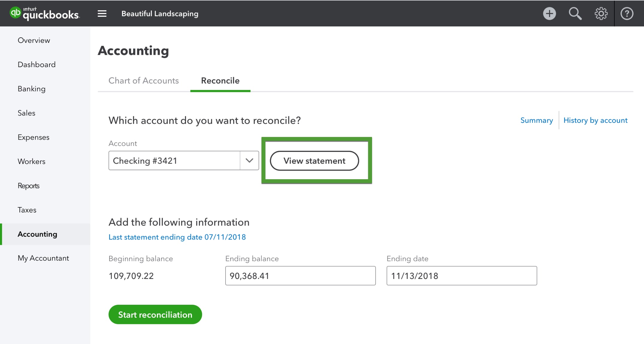Open the My Accountant section
This screenshot has height=344, width=644.
[44, 258]
